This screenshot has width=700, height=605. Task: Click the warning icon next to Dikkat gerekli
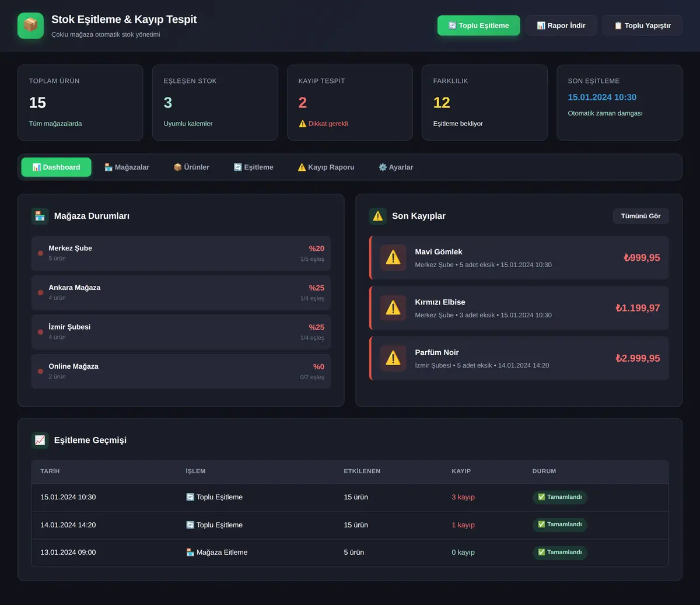302,124
